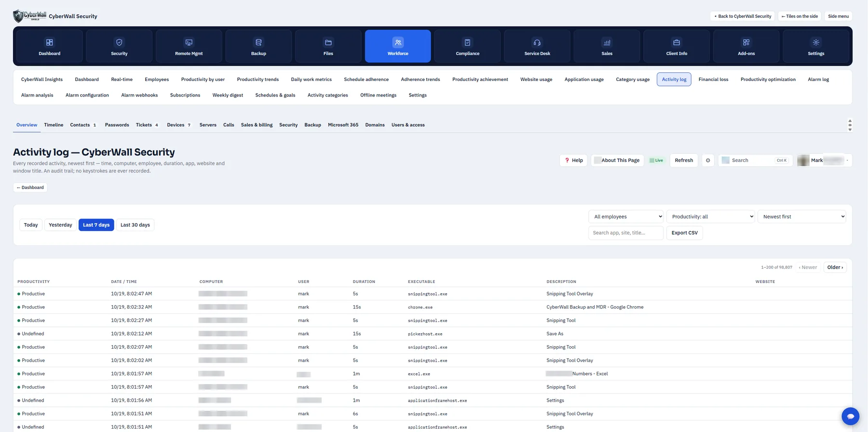Go to the Older page of results
The image size is (868, 432).
[835, 267]
